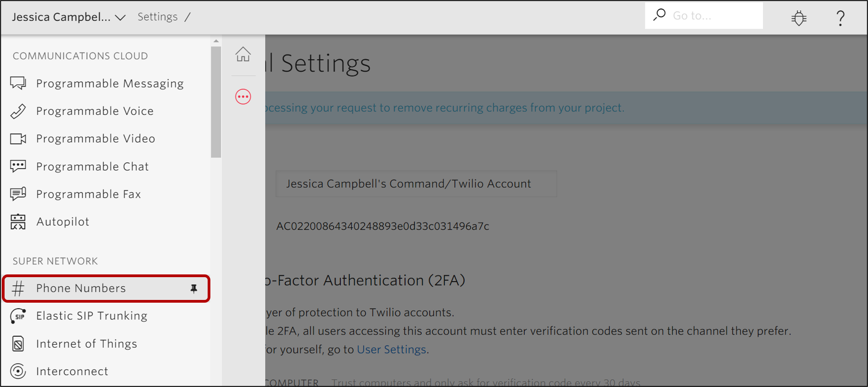Click the Programmable Chat bubble icon
This screenshot has width=868, height=387.
(x=18, y=166)
